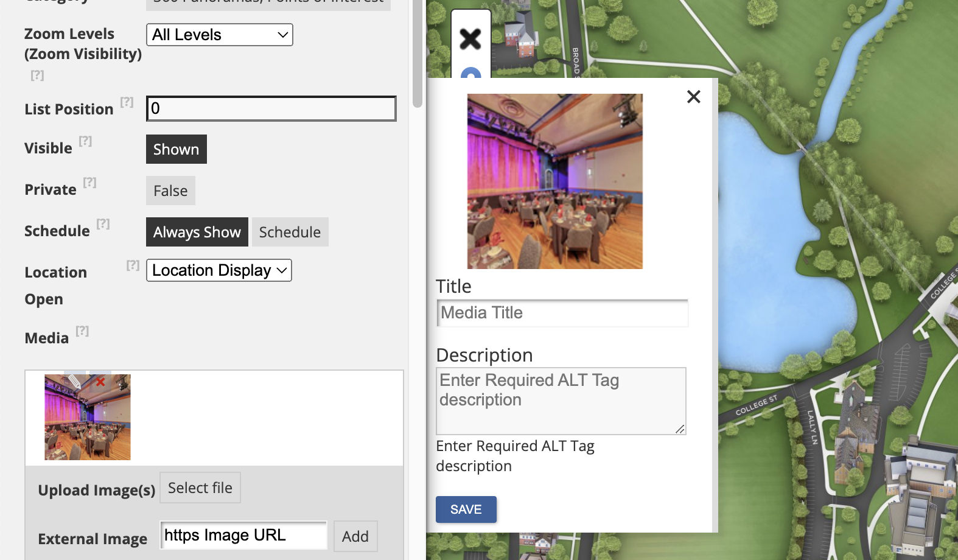The image size is (958, 560).
Task: Click Select file to upload image
Action: pyautogui.click(x=200, y=488)
